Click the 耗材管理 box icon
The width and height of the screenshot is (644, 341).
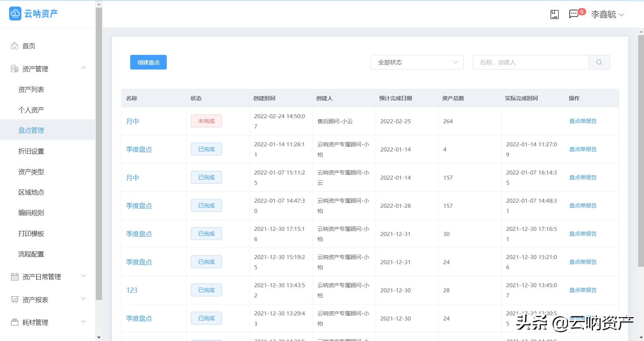[x=15, y=322]
